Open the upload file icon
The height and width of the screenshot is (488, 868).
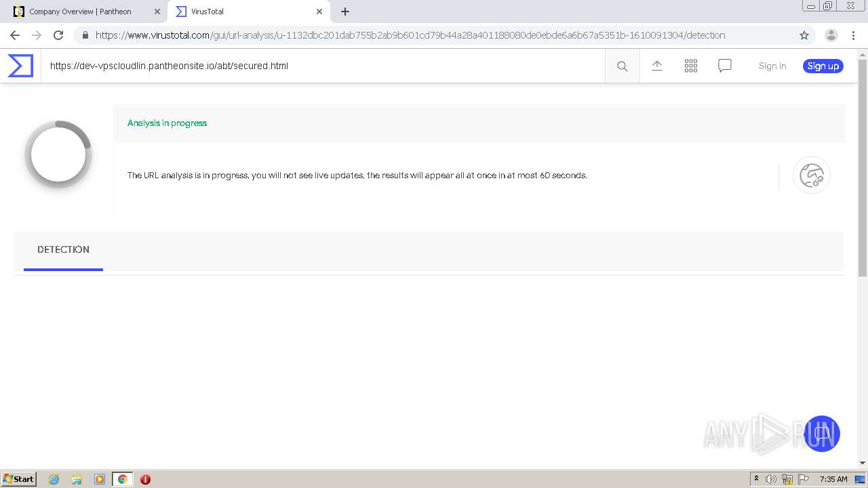coord(656,66)
